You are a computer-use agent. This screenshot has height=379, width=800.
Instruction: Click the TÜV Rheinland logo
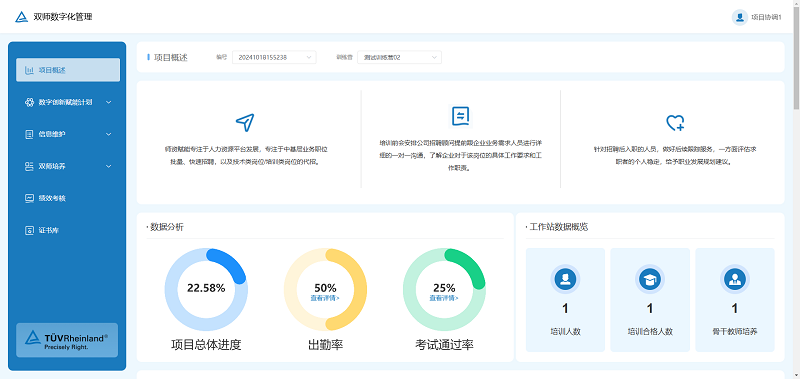(x=67, y=340)
